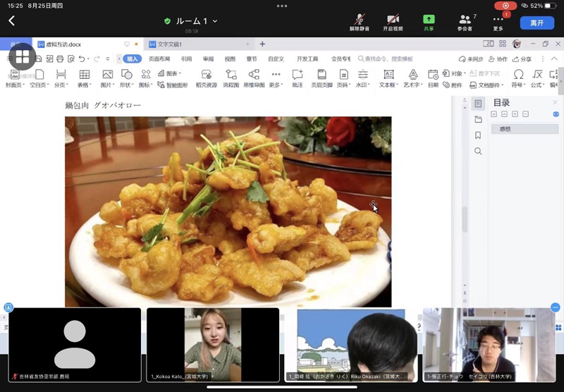The image size is (564, 392).
Task: Click the green 共享 share button
Action: [x=429, y=22]
